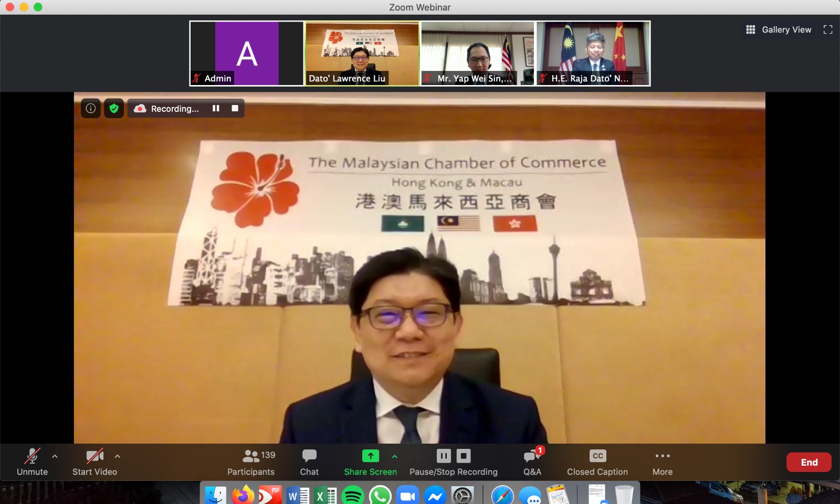This screenshot has width=840, height=504.
Task: Open the Q&A panel
Action: click(532, 462)
